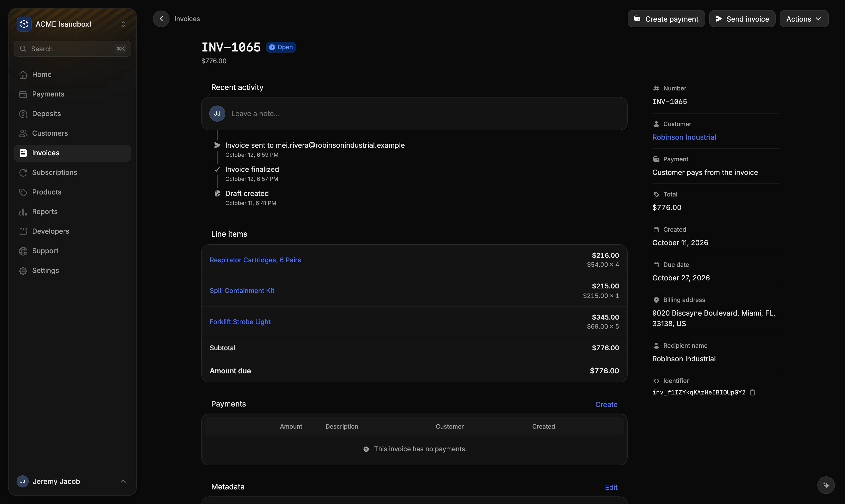The width and height of the screenshot is (845, 504).
Task: Click the Amount column header in Payments table
Action: 291,426
